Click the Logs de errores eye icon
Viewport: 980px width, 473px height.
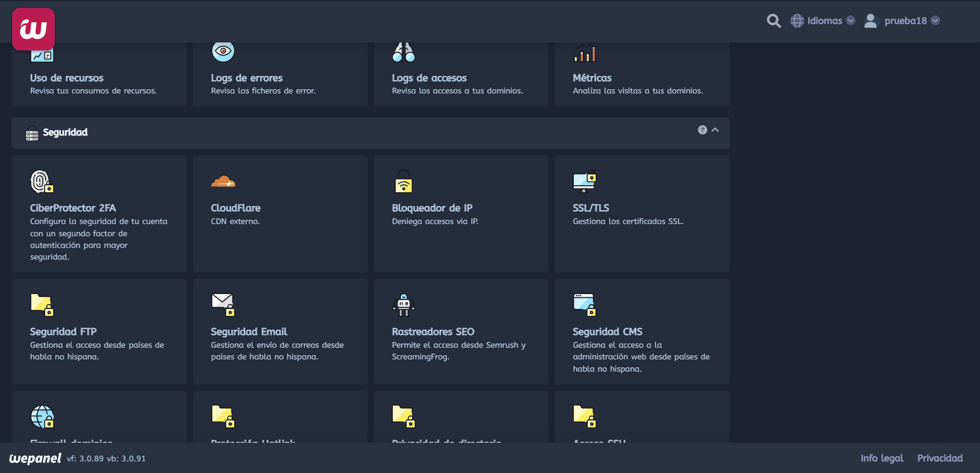click(223, 51)
